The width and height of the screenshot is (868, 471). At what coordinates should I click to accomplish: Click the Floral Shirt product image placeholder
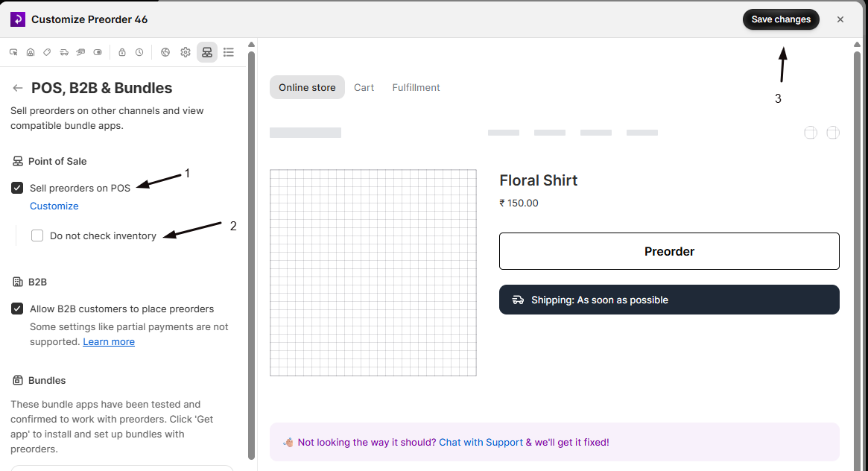click(x=373, y=273)
